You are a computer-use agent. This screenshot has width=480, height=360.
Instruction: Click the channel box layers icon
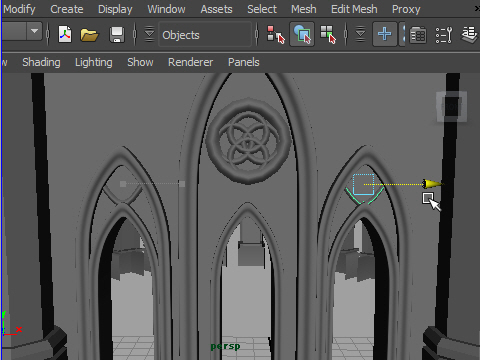(470, 35)
